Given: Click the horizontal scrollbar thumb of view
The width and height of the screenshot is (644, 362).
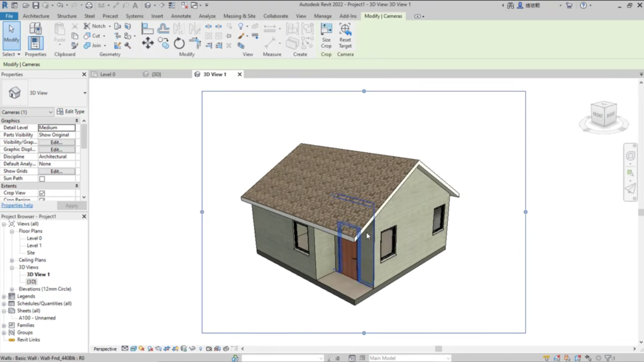Looking at the screenshot, I should (438, 348).
